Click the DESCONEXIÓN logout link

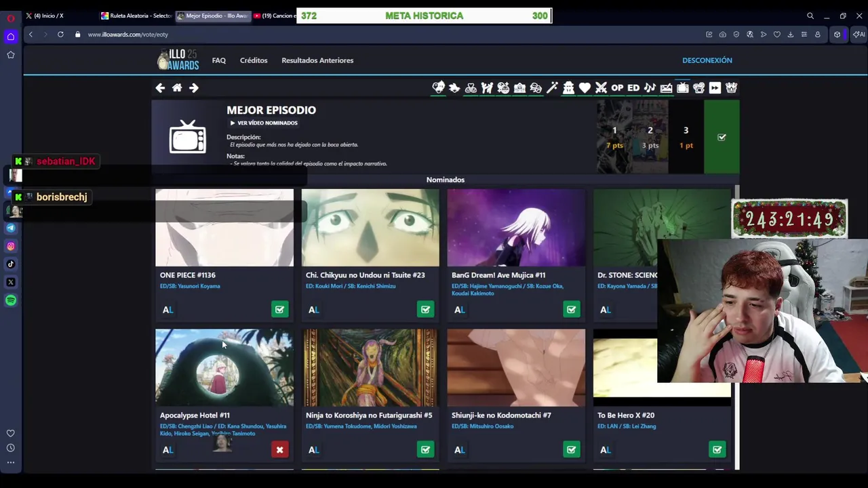tap(707, 60)
